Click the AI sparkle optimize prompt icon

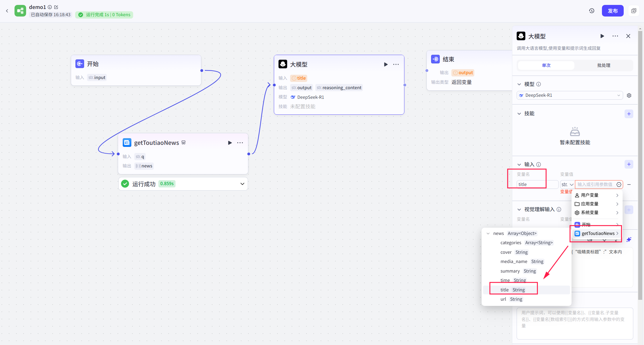pos(629,240)
